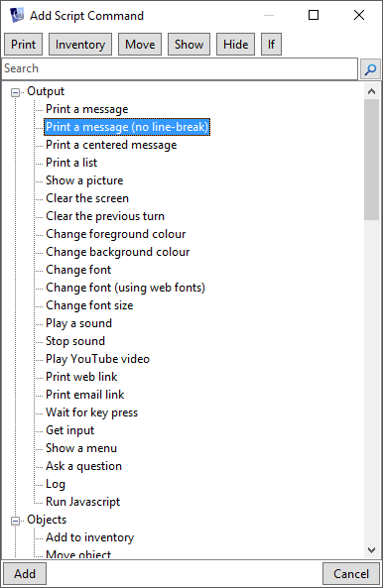Select "Change foreground colour"
This screenshot has width=383, height=588.
coord(115,234)
